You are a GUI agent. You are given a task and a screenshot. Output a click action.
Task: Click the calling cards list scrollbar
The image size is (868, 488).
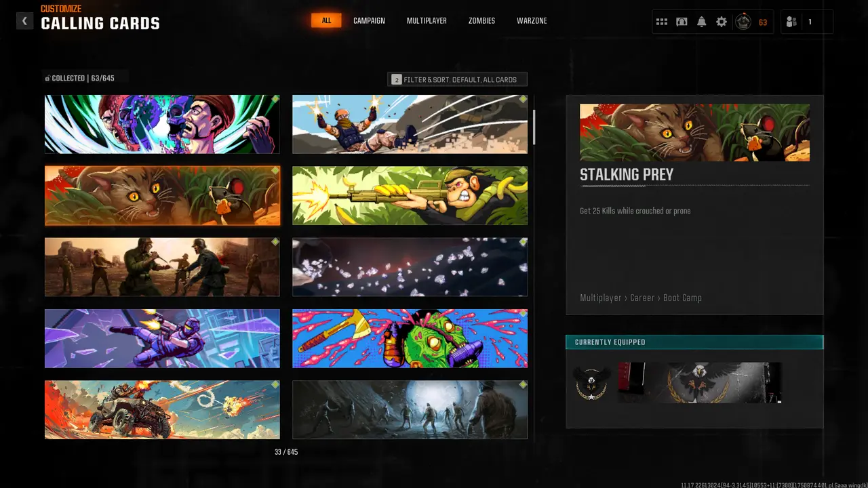pos(534,127)
